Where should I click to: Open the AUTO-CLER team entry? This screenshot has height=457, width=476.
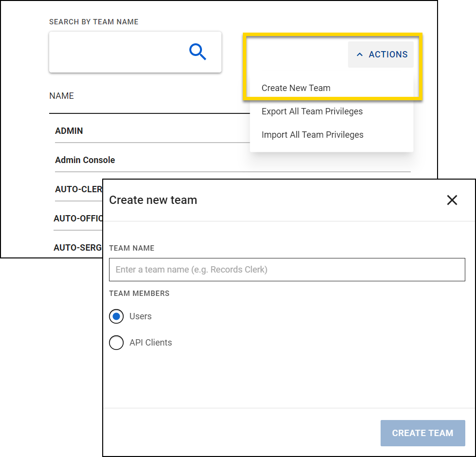click(x=78, y=190)
